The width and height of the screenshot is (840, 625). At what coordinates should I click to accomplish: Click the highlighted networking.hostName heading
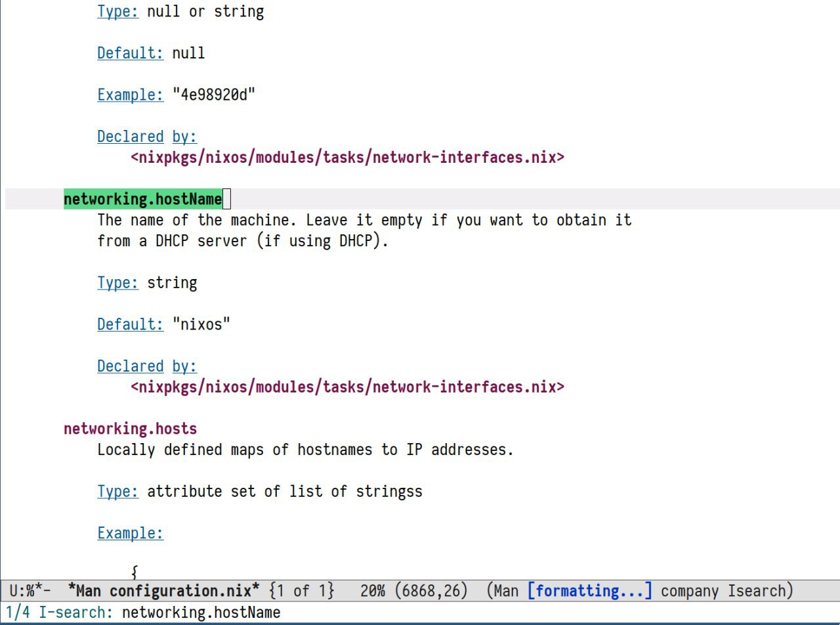(143, 198)
